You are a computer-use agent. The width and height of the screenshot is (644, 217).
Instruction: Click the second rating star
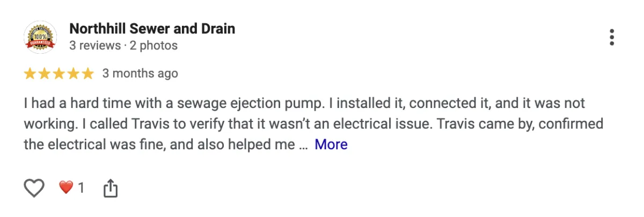[x=45, y=74]
